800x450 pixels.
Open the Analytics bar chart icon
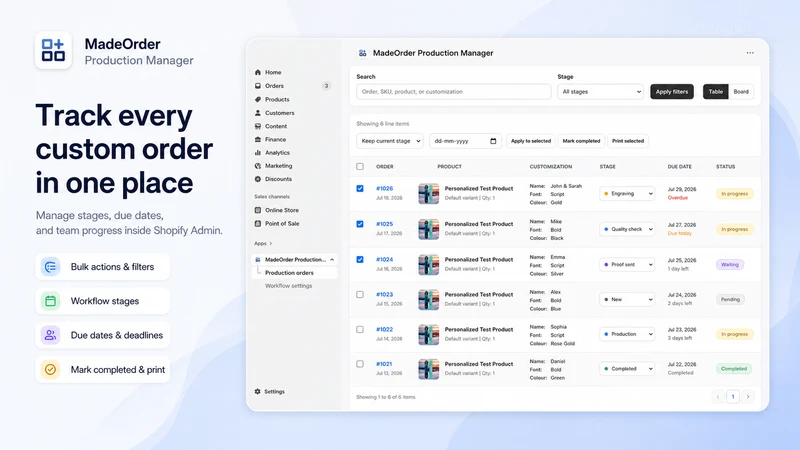tap(258, 153)
